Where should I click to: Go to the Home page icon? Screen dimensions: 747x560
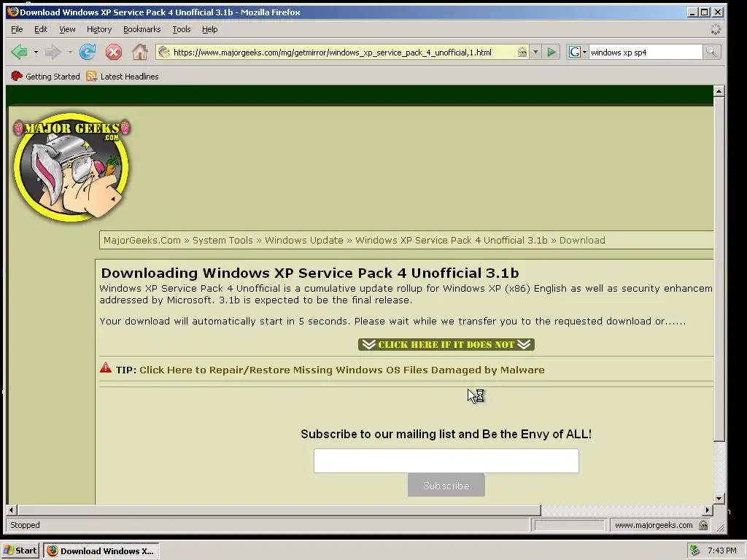tap(139, 52)
